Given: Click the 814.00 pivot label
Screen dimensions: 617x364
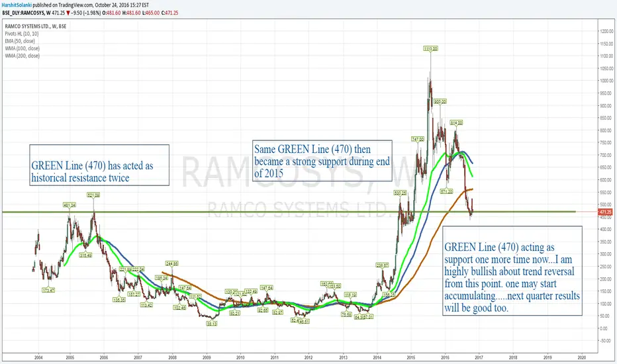Looking at the screenshot, I should 456,123.
